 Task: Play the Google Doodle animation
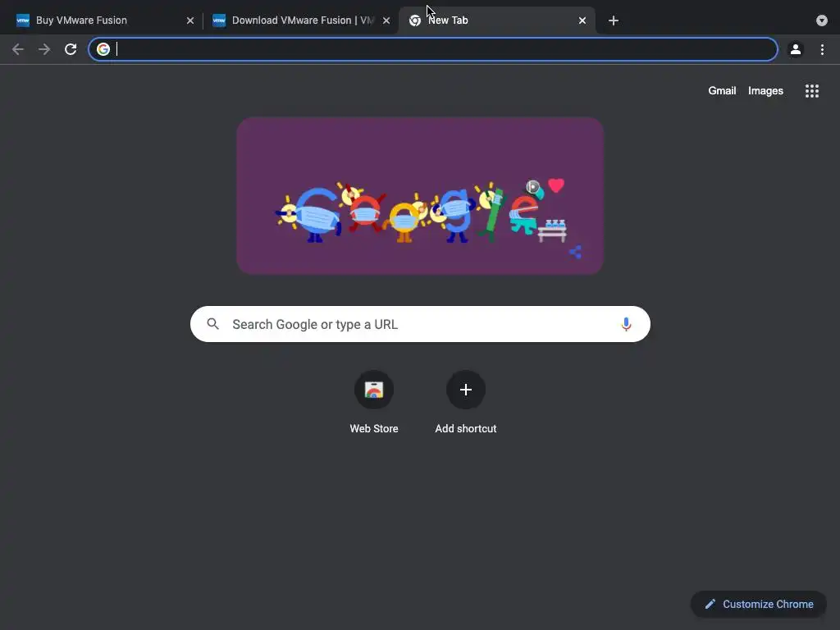[532, 186]
